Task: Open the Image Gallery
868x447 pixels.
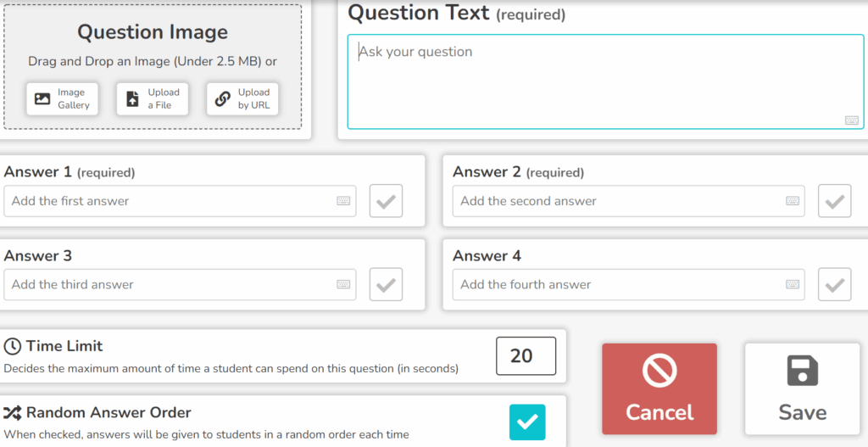Action: 62,99
